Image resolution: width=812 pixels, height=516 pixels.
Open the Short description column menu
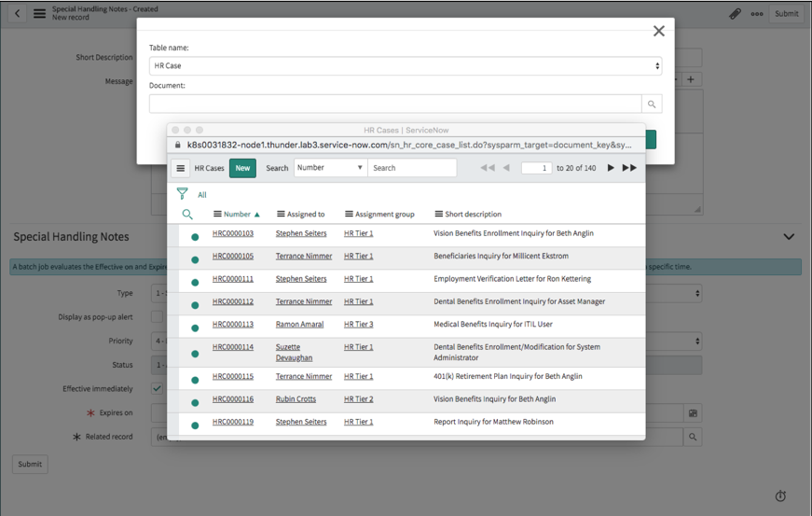[x=438, y=214]
